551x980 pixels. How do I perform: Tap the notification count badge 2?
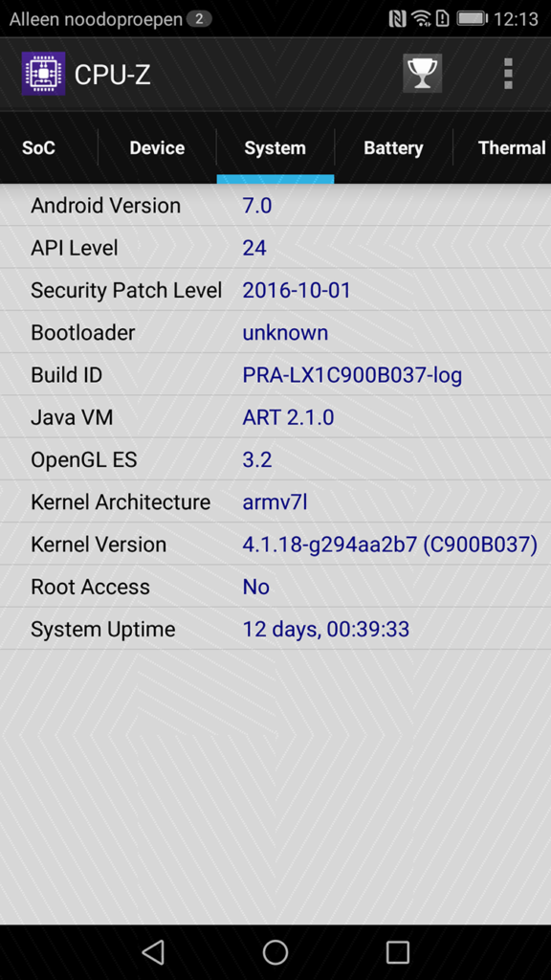point(199,19)
